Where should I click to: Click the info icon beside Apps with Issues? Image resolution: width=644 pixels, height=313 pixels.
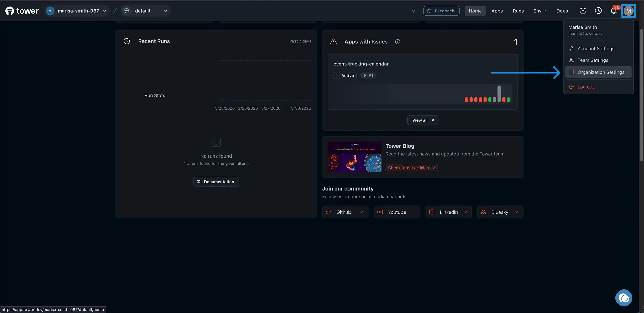point(398,42)
